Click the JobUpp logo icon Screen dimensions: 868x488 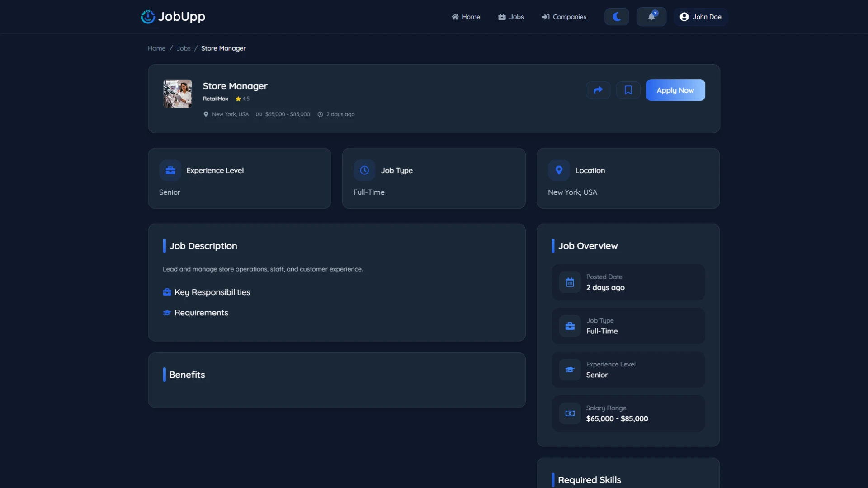click(x=148, y=17)
